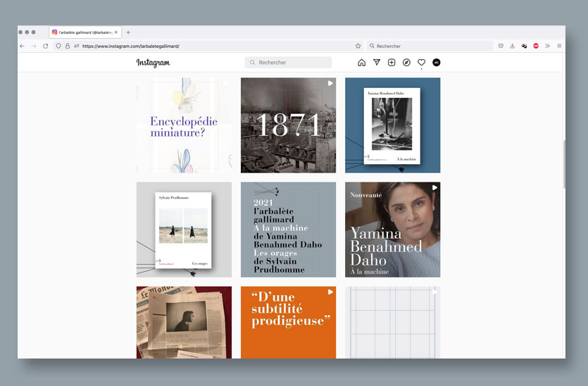
Task: Click the URL address bar
Action: (x=211, y=46)
